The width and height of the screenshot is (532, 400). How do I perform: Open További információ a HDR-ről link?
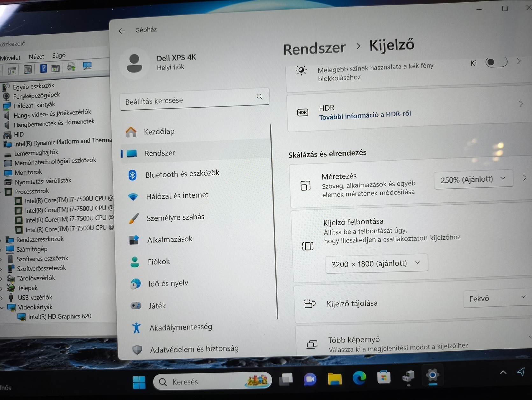click(365, 115)
